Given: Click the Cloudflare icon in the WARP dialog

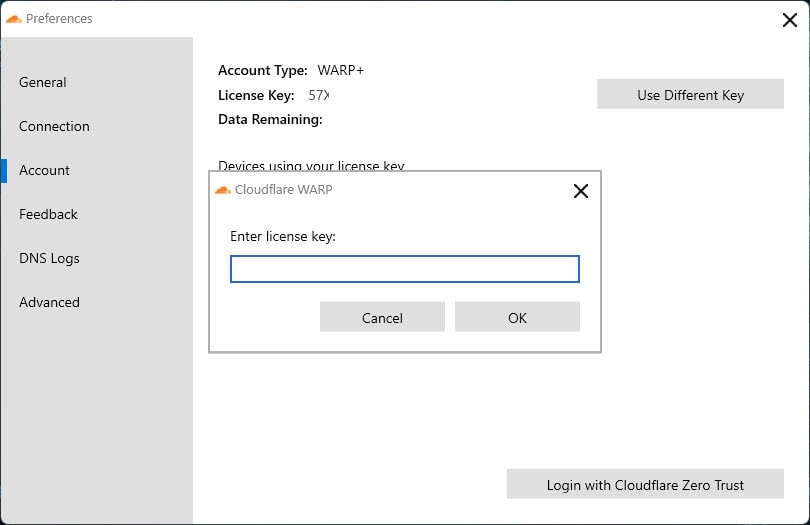Looking at the screenshot, I should [x=222, y=190].
